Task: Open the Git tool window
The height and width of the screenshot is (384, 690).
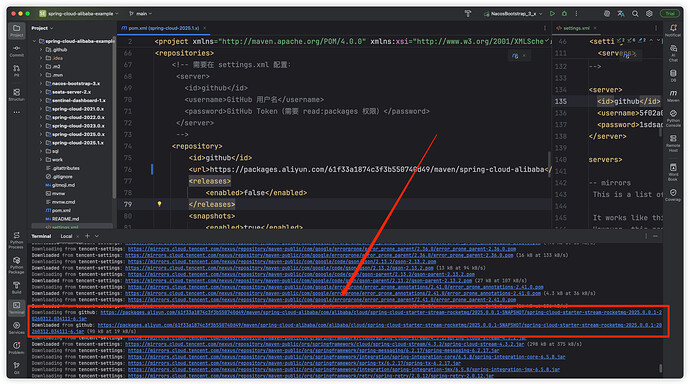Action: (x=16, y=368)
